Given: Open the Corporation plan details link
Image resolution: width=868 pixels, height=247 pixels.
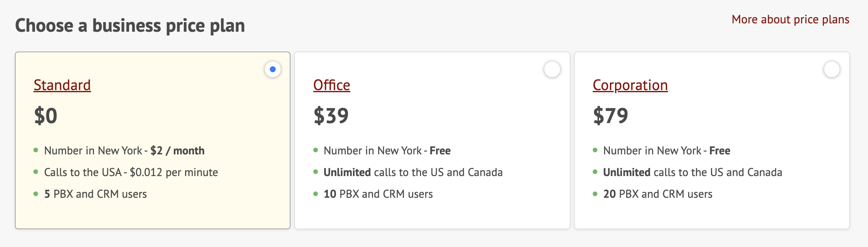Looking at the screenshot, I should [x=630, y=85].
